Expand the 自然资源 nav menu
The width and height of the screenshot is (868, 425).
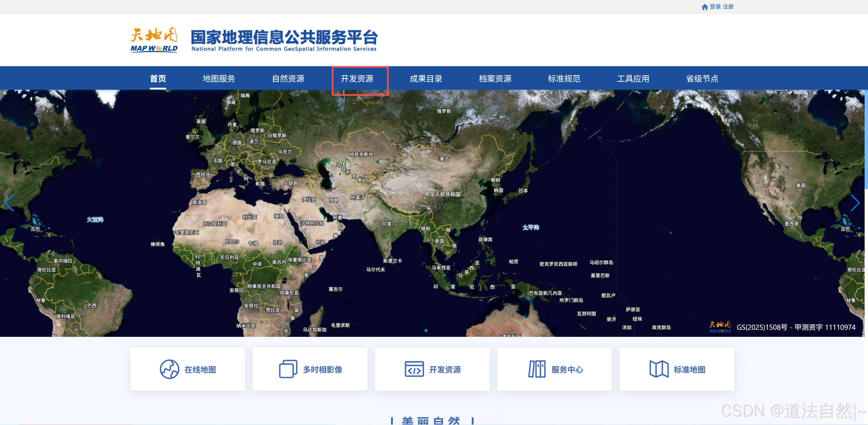[x=288, y=78]
